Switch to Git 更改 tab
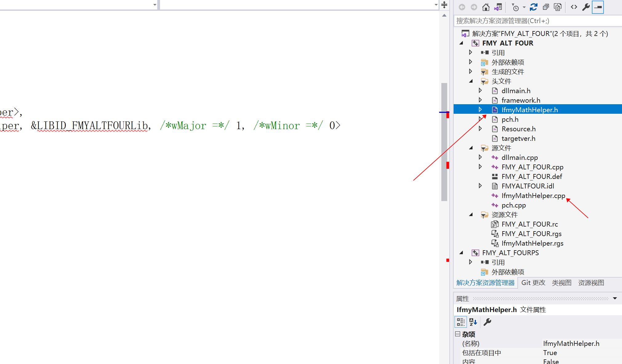Image resolution: width=622 pixels, height=364 pixels. pos(533,283)
